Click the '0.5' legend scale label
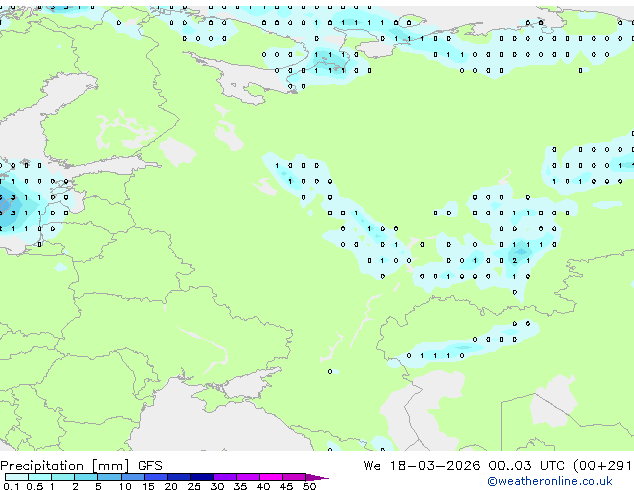634x490 pixels. 35,486
